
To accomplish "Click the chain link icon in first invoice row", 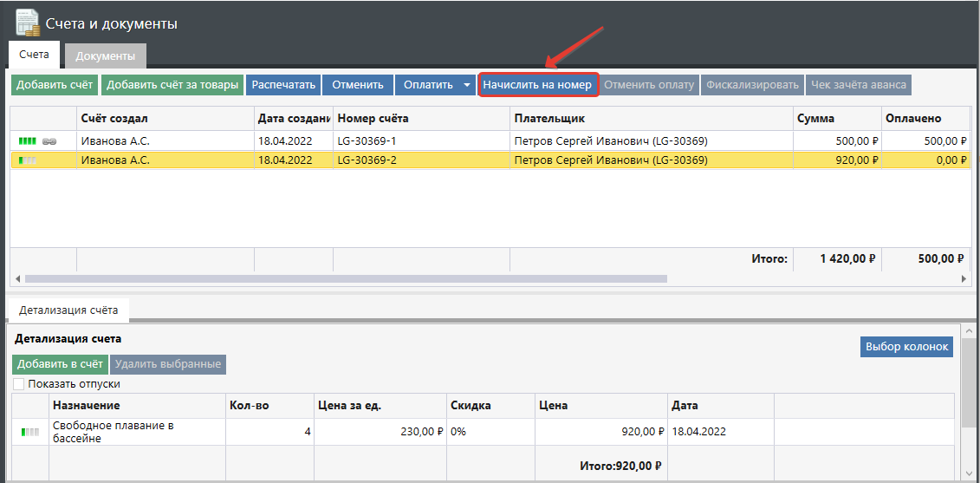I will coord(49,140).
